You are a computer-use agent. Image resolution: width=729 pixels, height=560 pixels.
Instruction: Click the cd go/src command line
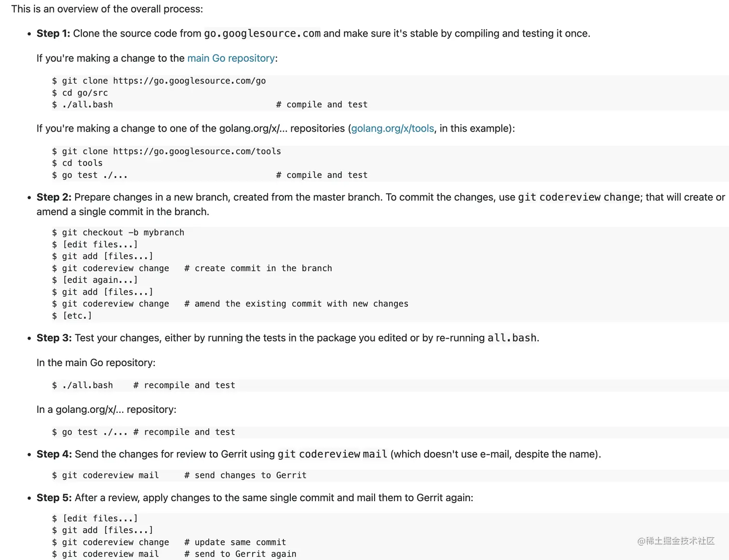pyautogui.click(x=80, y=93)
